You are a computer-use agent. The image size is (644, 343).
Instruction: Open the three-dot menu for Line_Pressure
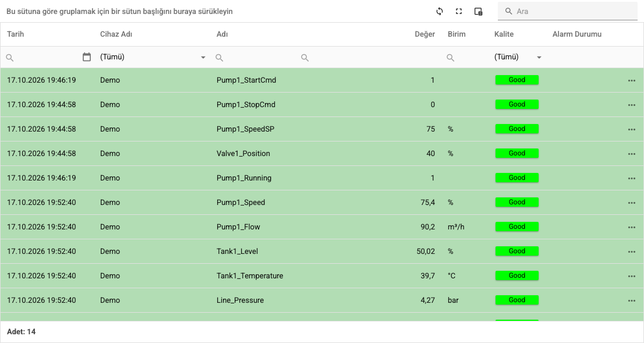(632, 300)
